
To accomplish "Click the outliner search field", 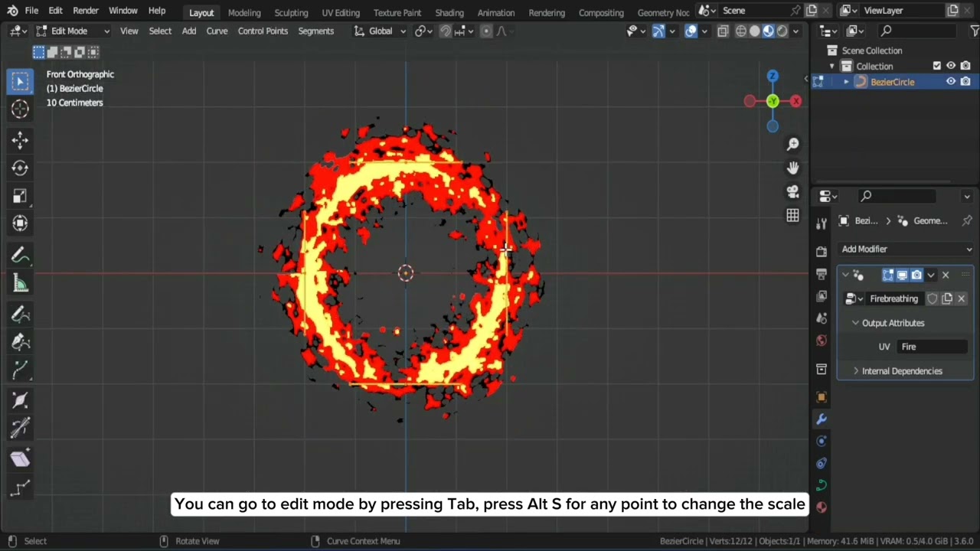I will pos(919,31).
